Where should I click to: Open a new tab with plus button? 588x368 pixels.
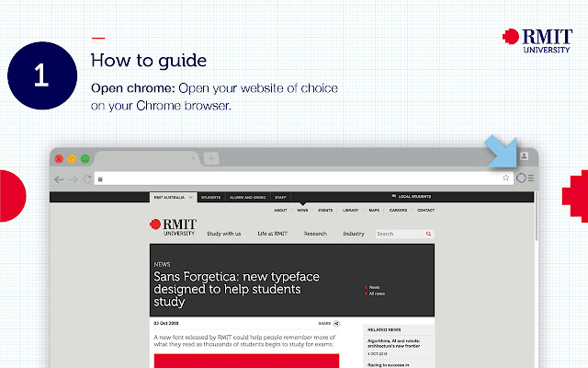coord(211,158)
